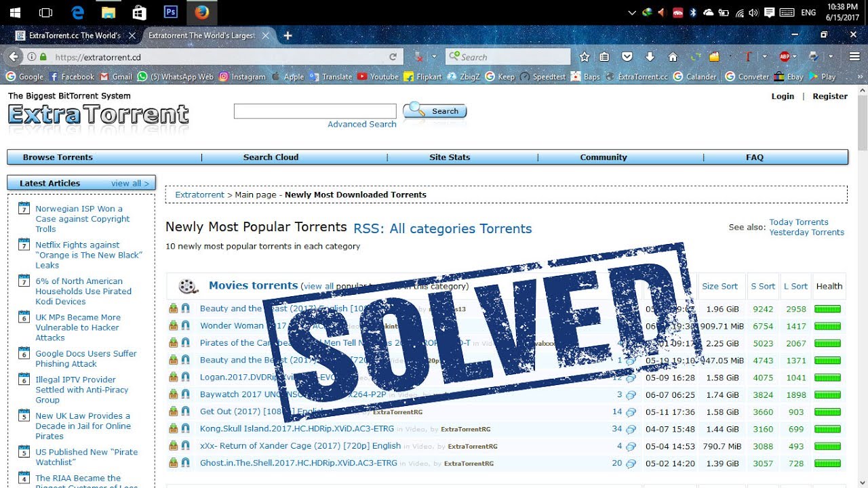868x488 pixels.
Task: Open Netflix Fights against Orange article
Action: 89,255
